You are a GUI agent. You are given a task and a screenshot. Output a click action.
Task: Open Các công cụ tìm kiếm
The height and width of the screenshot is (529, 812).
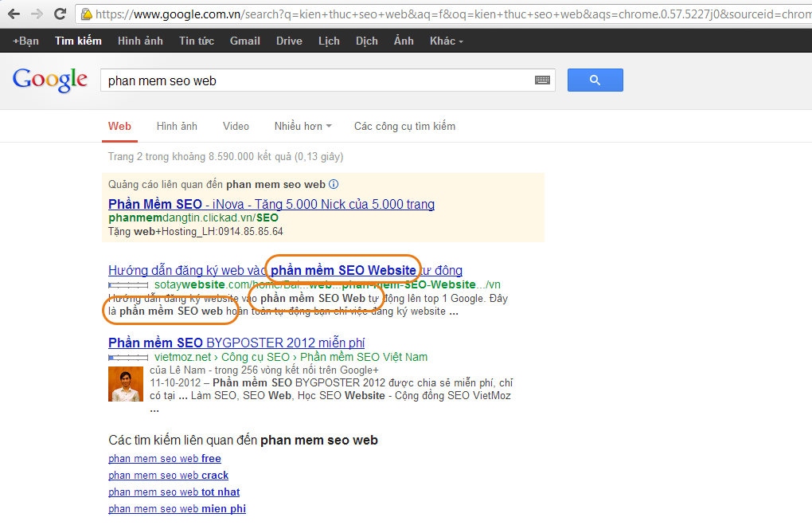404,127
